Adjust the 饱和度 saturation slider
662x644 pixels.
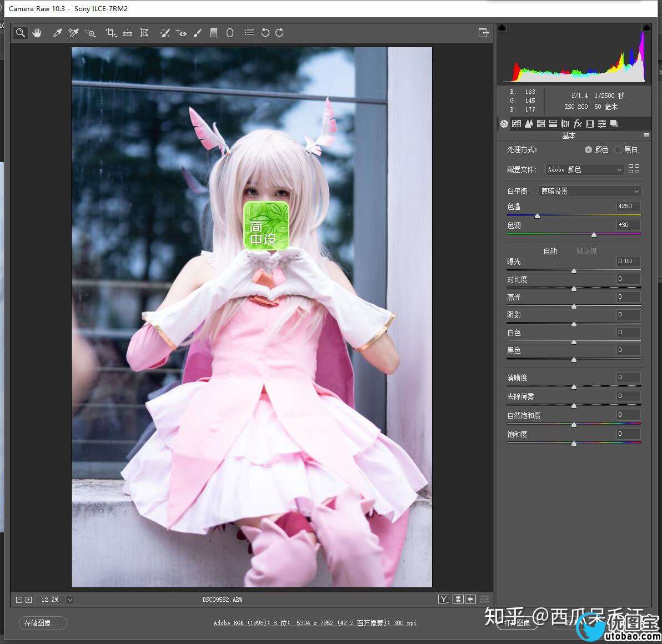574,443
